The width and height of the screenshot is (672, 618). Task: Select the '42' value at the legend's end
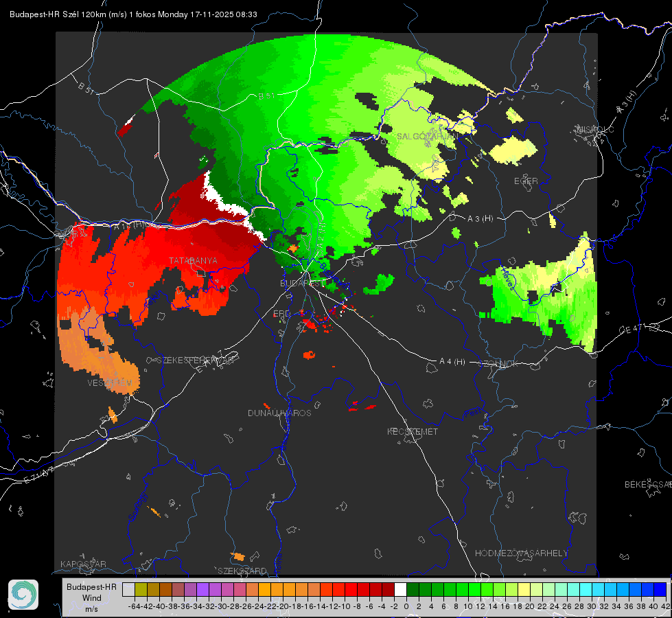[666, 606]
